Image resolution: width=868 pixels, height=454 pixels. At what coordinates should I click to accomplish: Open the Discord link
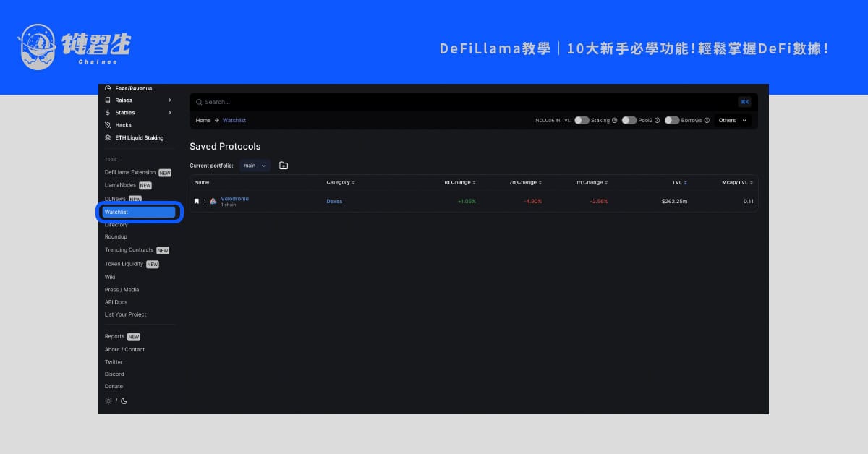point(114,374)
